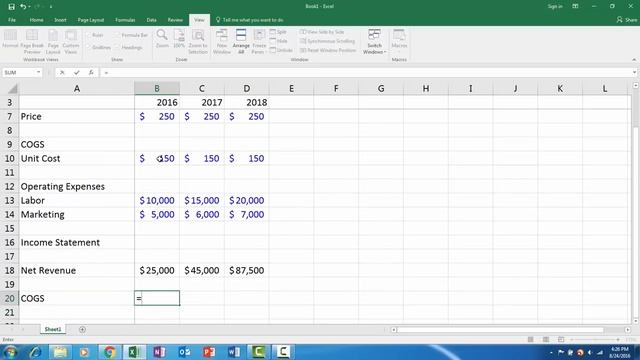Open the Customize Quick Access Toolbar arrow

click(x=51, y=7)
